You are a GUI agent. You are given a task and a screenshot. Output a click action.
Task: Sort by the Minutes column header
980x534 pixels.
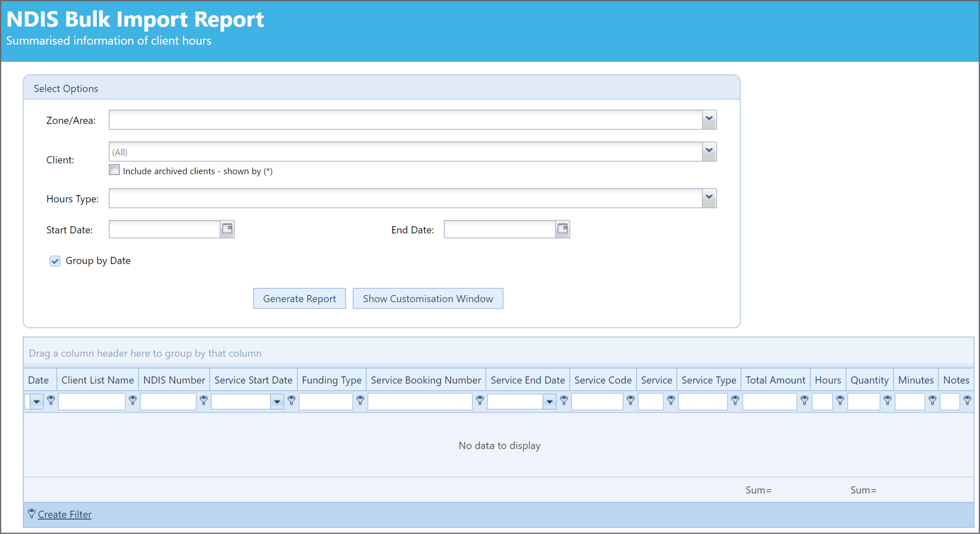[x=916, y=380]
